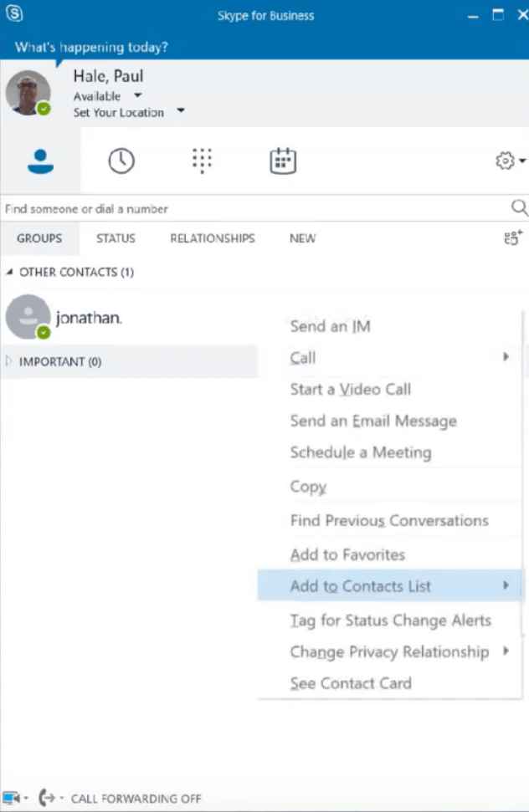Choose Start a Video Call
Image resolution: width=529 pixels, height=812 pixels.
(x=350, y=389)
